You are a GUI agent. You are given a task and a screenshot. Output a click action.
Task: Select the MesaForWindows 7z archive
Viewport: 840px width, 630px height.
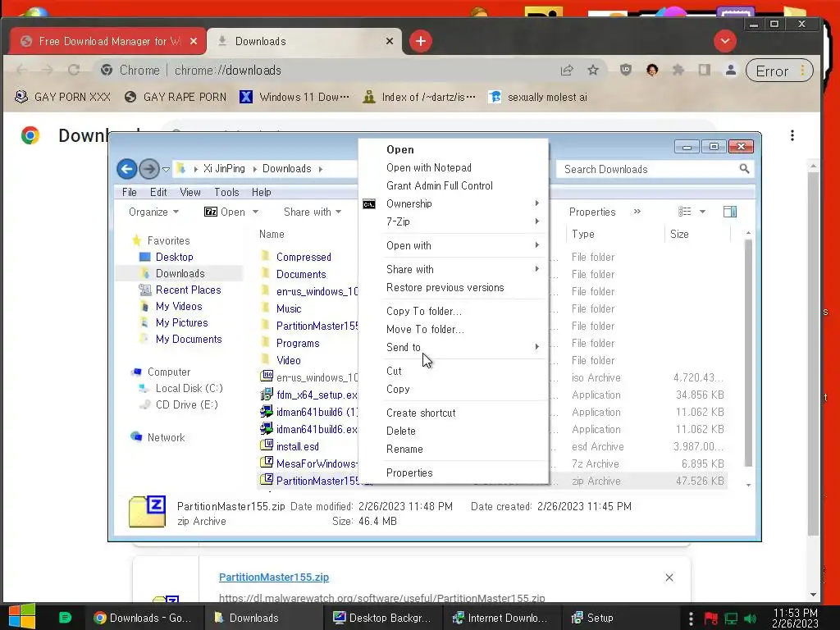click(316, 463)
